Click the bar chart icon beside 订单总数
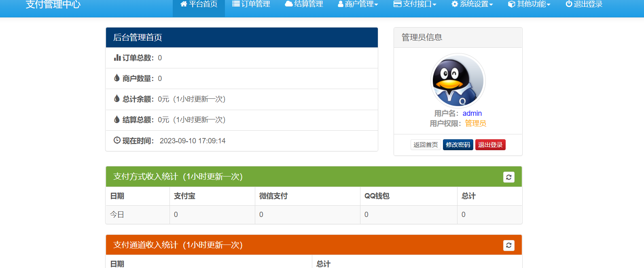The height and width of the screenshot is (268, 644). click(117, 58)
